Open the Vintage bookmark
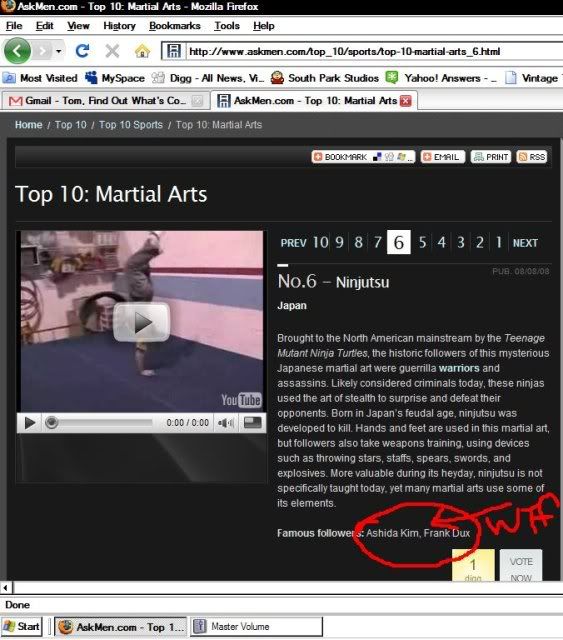Viewport: 563px width, 640px height. pyautogui.click(x=533, y=78)
